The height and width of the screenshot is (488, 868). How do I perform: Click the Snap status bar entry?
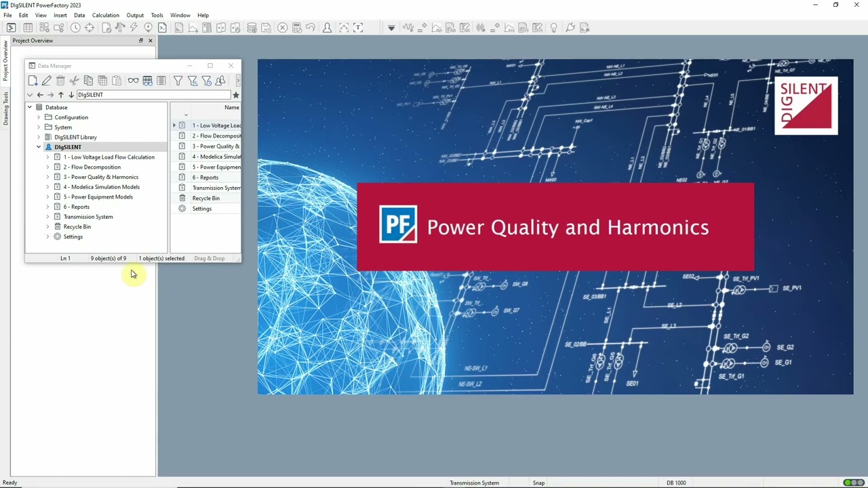click(538, 483)
